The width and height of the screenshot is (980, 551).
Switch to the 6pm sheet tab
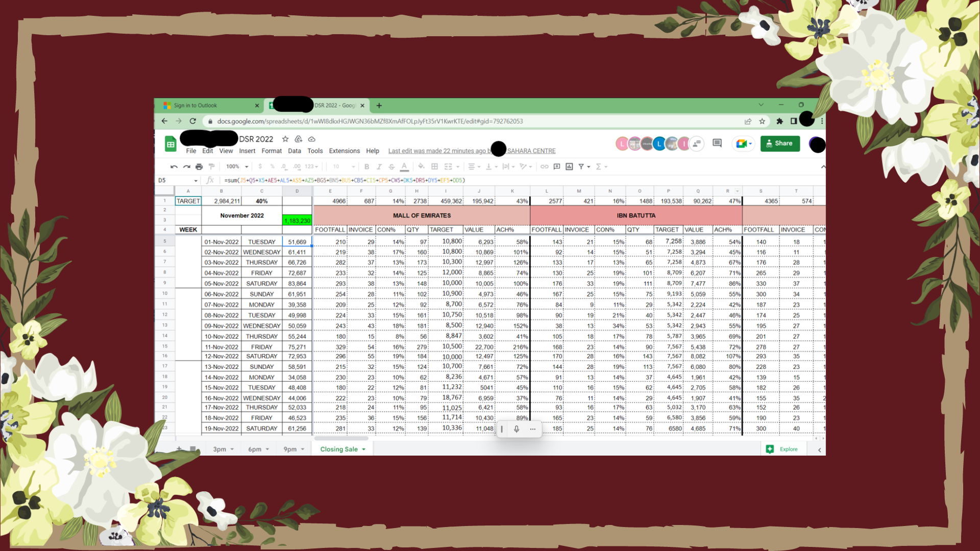255,449
